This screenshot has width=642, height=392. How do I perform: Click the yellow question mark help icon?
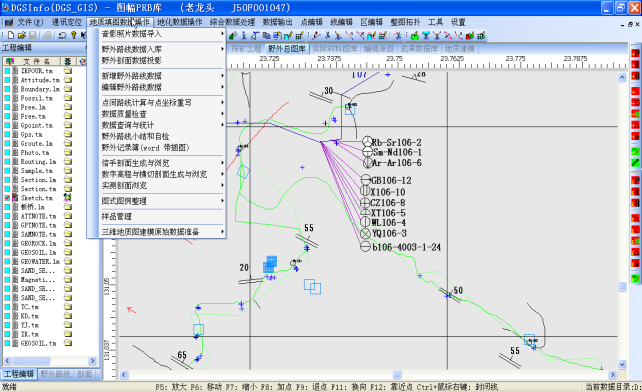coord(73,36)
